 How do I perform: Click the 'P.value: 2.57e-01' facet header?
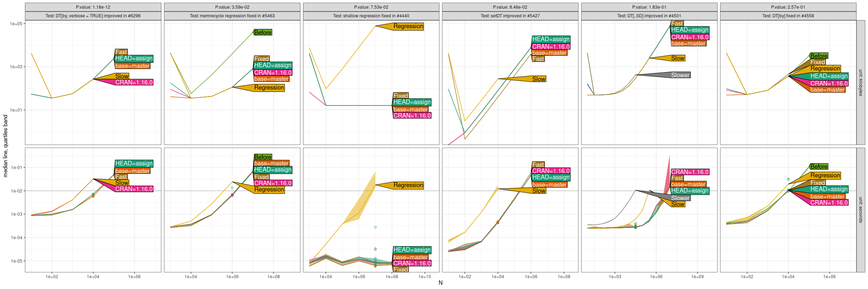tap(788, 7)
